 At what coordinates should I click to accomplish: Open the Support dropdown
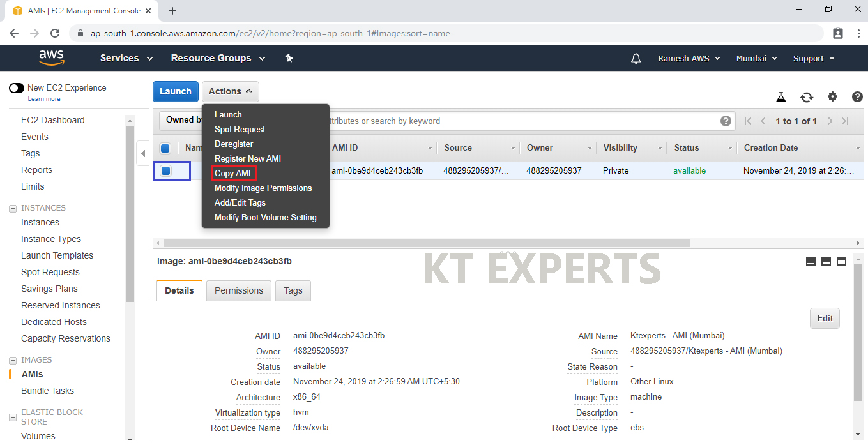pos(814,59)
